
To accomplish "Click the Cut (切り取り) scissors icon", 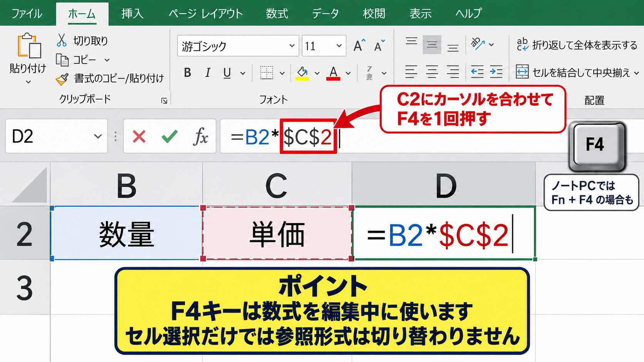I will pyautogui.click(x=62, y=40).
